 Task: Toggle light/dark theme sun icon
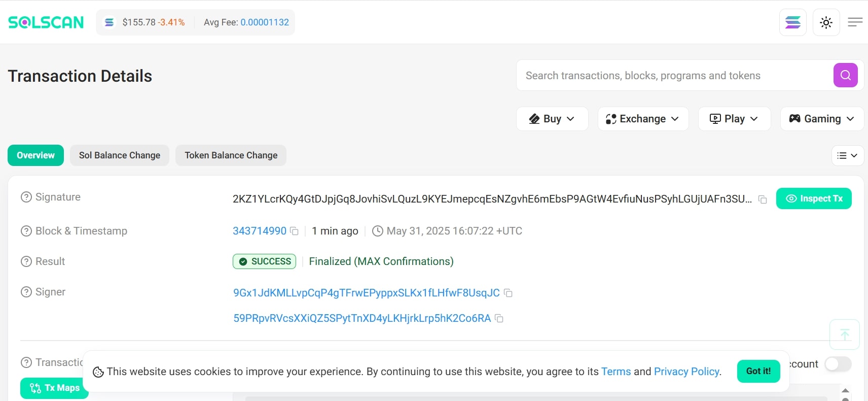pos(826,22)
